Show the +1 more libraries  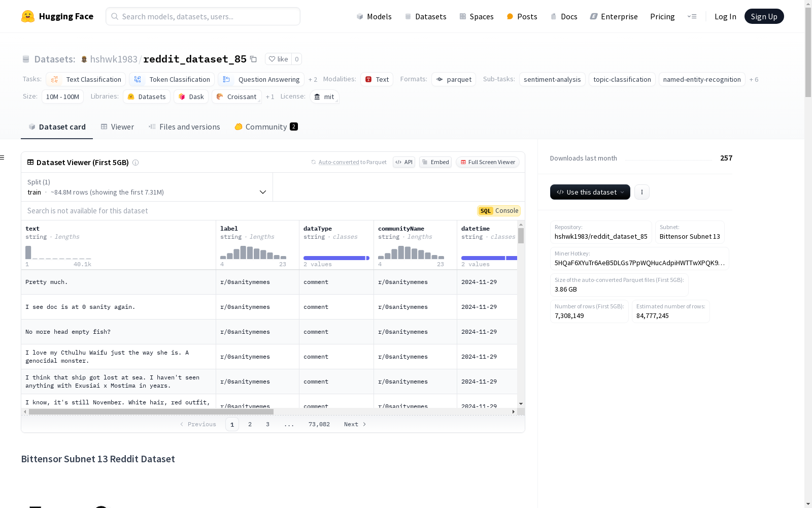point(270,97)
